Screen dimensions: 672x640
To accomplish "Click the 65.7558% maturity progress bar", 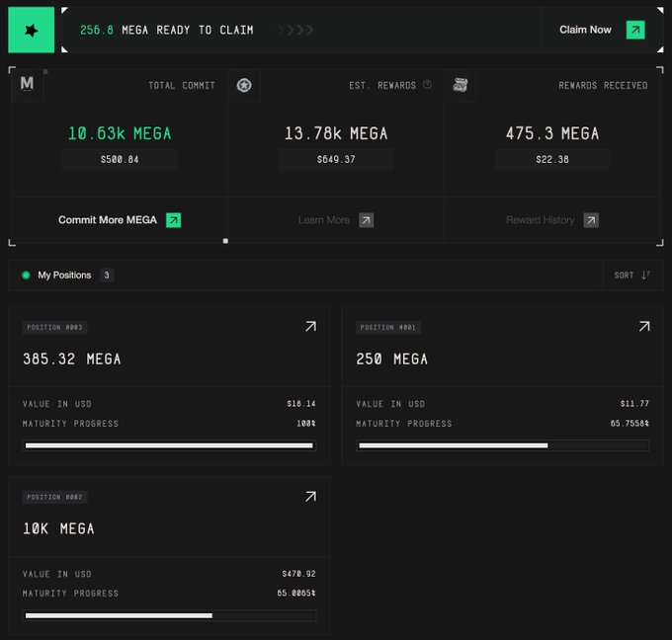I will coord(503,445).
